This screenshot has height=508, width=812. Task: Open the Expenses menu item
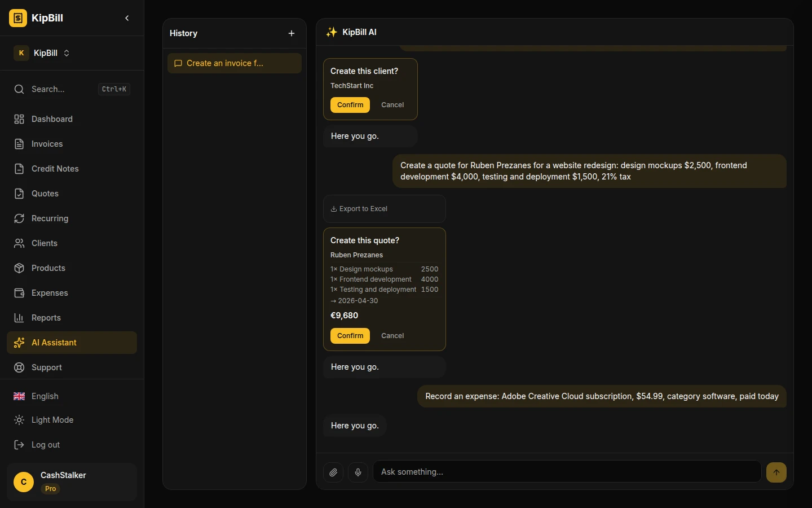point(50,293)
